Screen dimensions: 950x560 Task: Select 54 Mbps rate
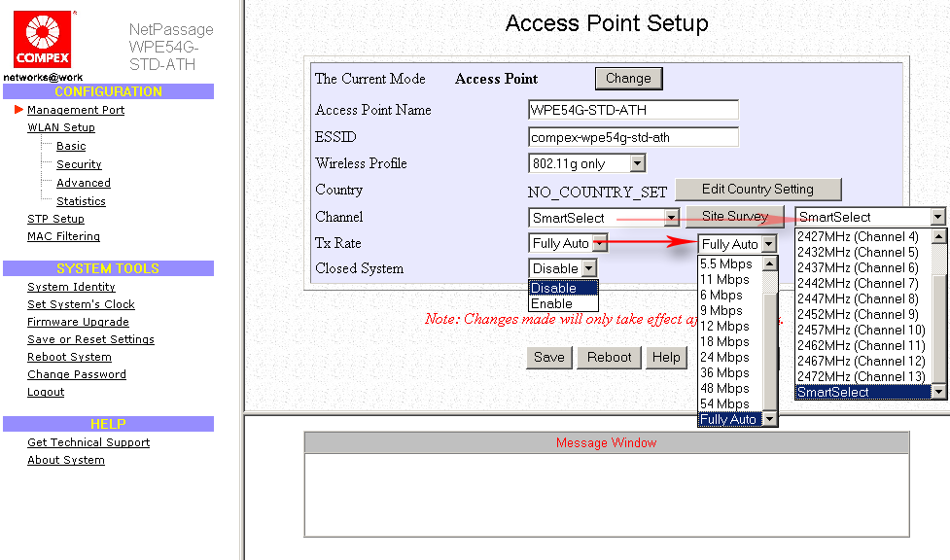pyautogui.click(x=730, y=403)
